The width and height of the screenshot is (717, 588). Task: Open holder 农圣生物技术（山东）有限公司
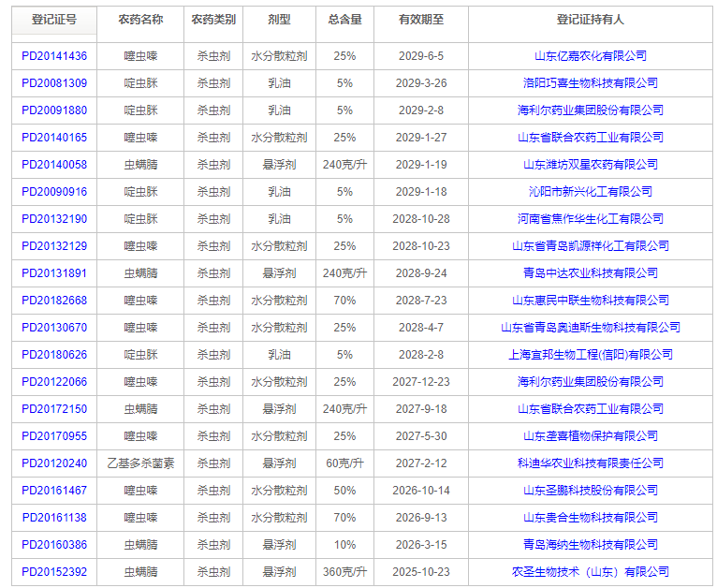591,572
